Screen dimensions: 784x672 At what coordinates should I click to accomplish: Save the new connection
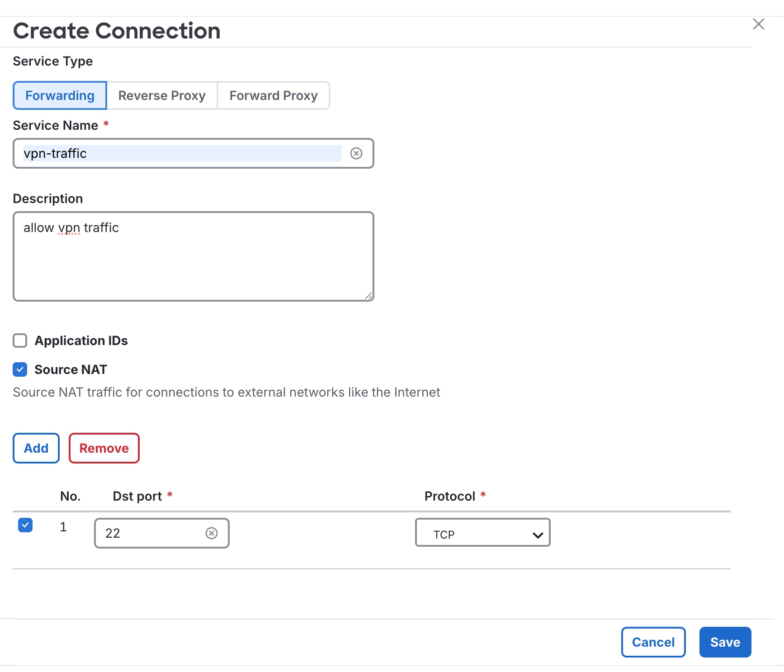click(725, 642)
